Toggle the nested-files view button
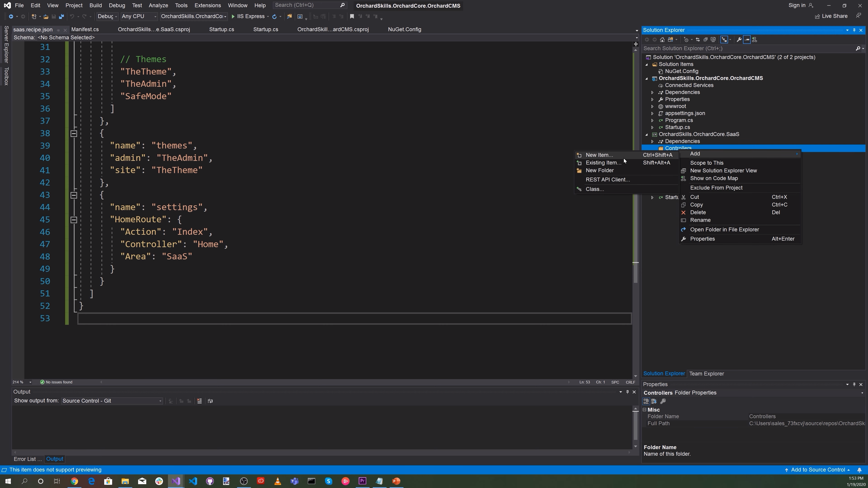 pos(724,40)
